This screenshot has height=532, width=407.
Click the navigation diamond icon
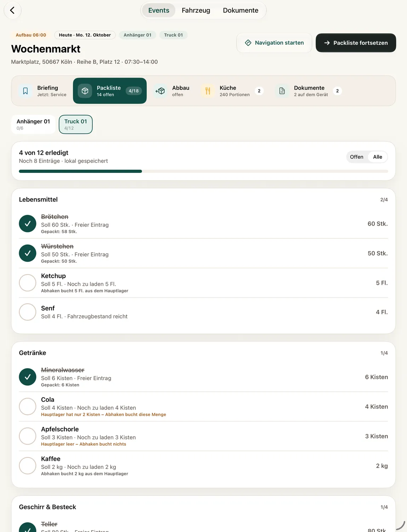(248, 43)
